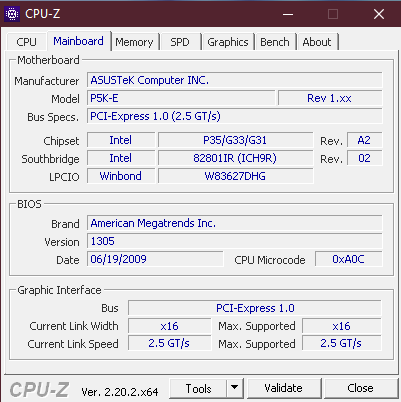Click the Ver. 2.20.2.x64 version text
401x402 pixels.
[x=120, y=392]
